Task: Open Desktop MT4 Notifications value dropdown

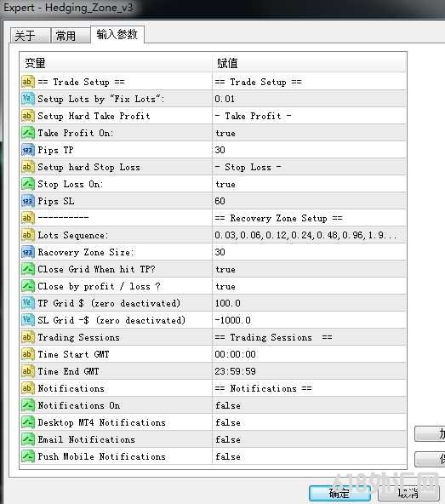Action: (x=309, y=422)
